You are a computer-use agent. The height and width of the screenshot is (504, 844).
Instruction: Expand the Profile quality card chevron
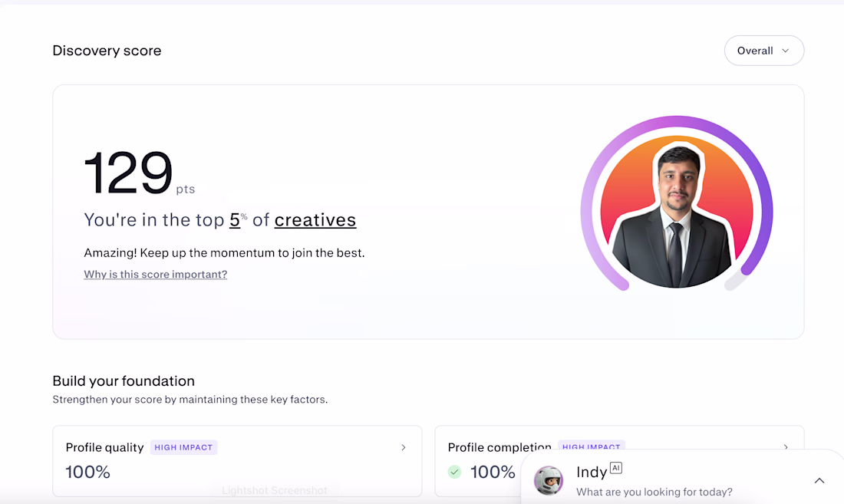[x=404, y=447]
